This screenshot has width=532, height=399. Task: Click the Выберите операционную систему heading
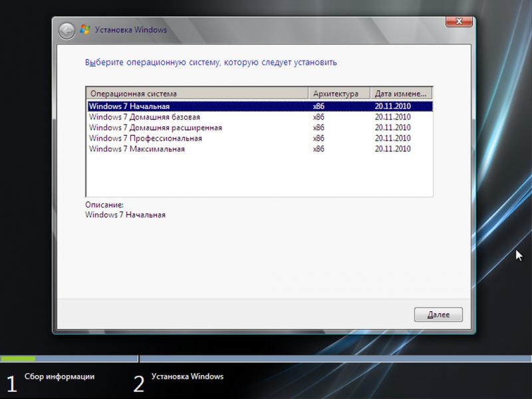point(211,63)
